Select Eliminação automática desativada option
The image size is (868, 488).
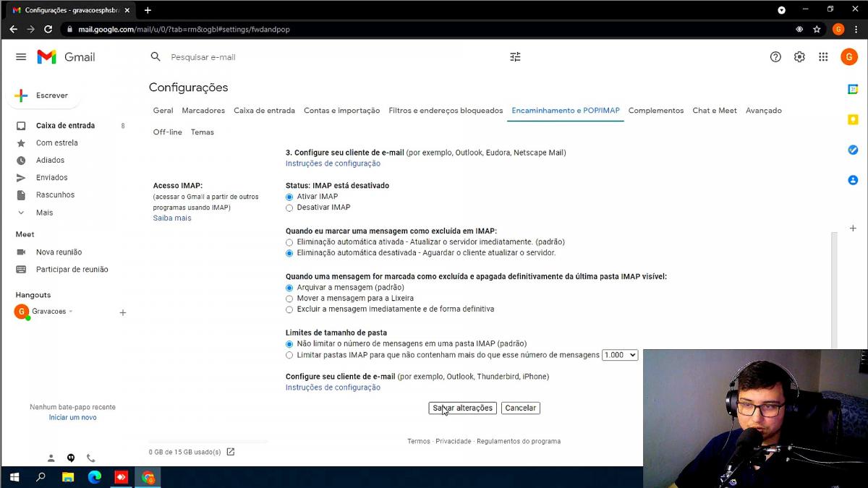(289, 253)
